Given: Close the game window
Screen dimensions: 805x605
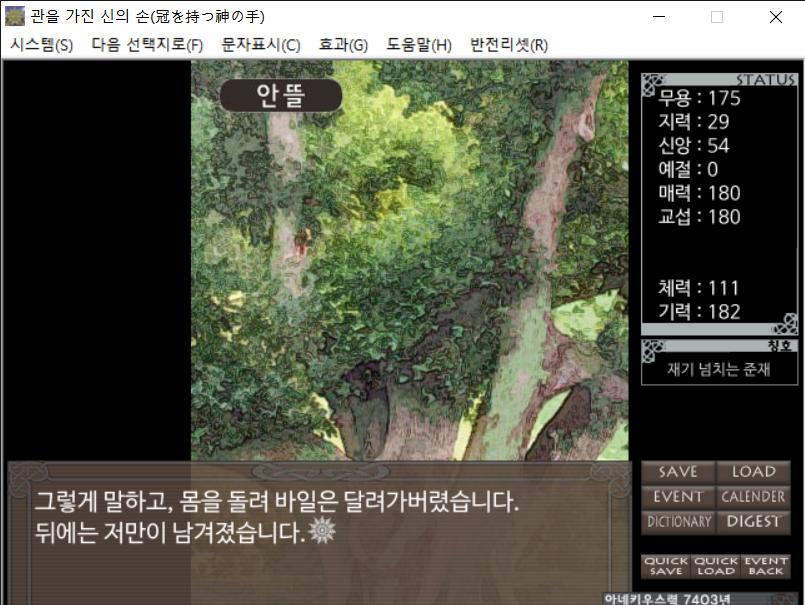Looking at the screenshot, I should [776, 17].
